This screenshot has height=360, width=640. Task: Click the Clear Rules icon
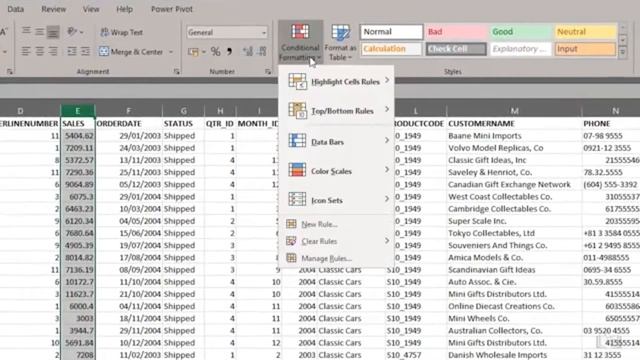(291, 241)
